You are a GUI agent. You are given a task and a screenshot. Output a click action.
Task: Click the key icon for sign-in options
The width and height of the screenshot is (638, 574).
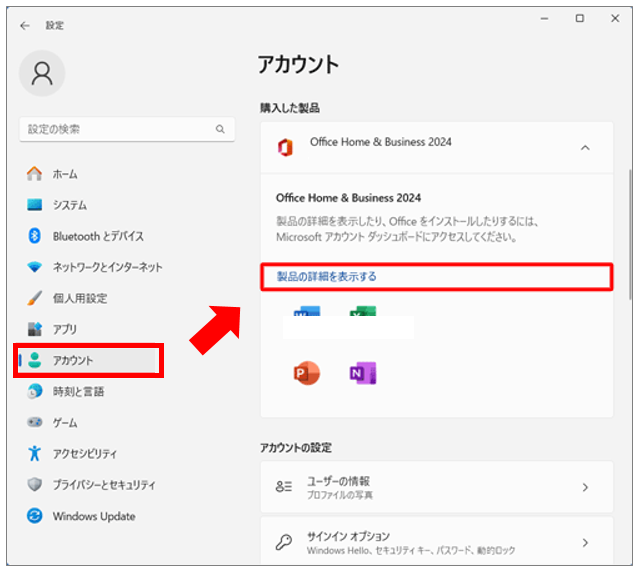pyautogui.click(x=284, y=542)
